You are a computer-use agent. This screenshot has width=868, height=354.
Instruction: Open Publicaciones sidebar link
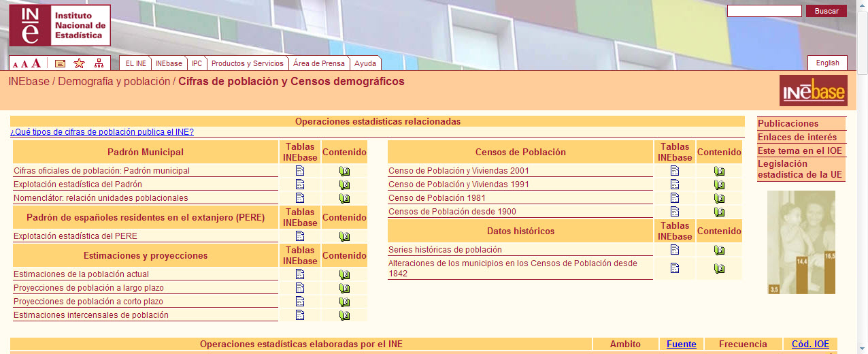788,124
